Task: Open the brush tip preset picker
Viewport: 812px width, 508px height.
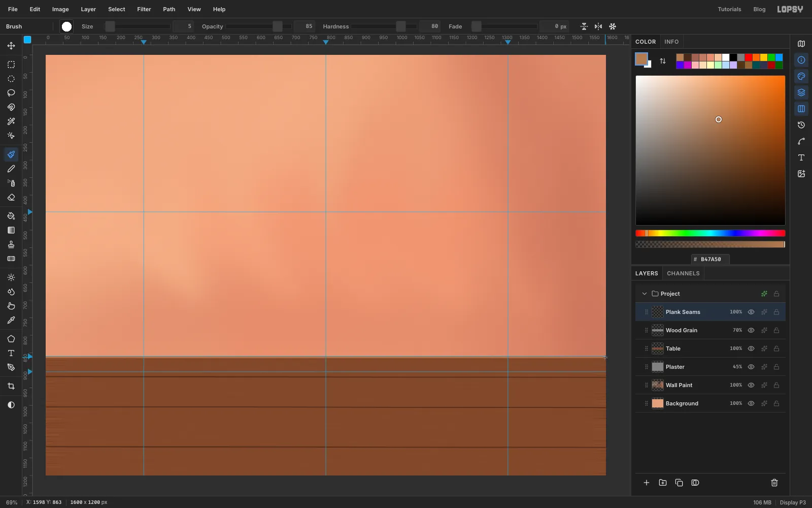Action: pos(66,26)
